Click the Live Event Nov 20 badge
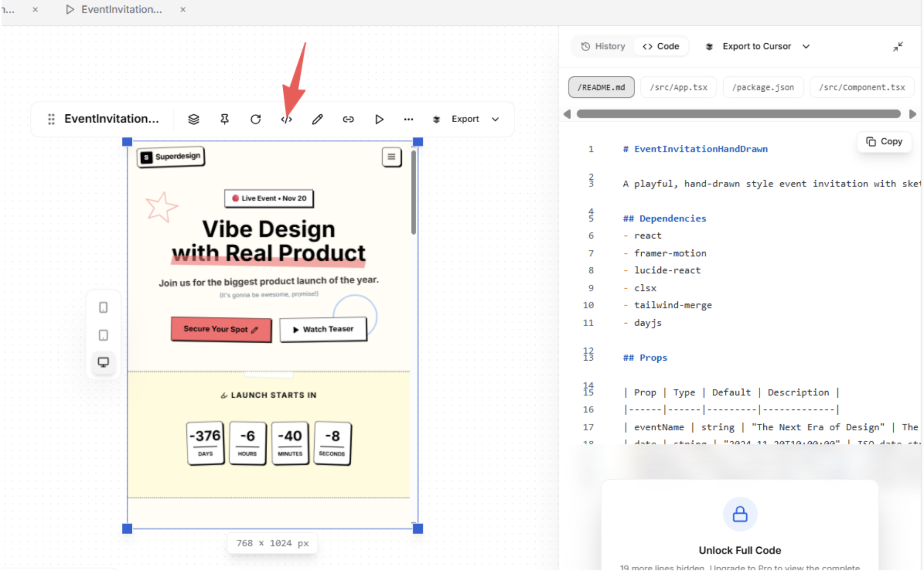The image size is (924, 574). point(269,198)
